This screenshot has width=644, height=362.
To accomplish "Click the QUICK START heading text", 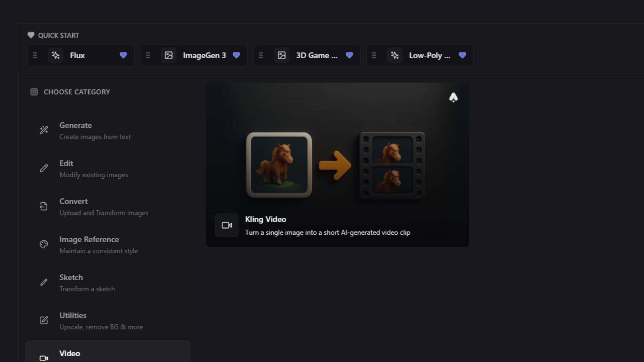I will 59,35.
